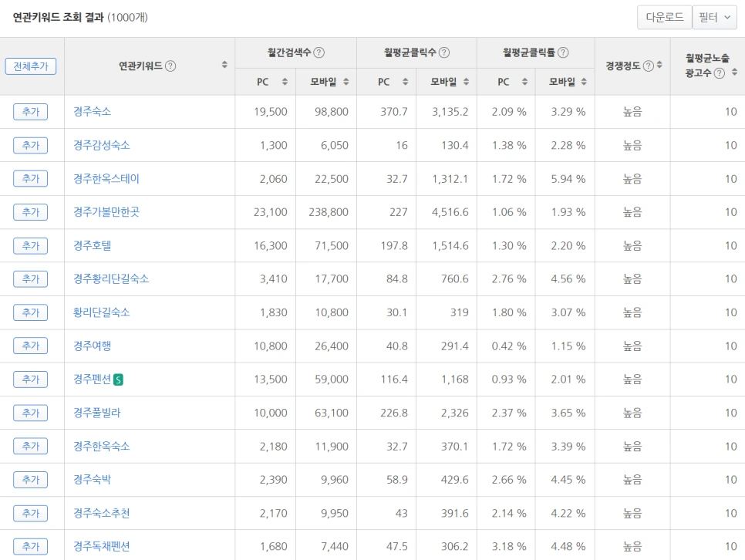The height and width of the screenshot is (560, 745).
Task: Sort by 월간검색수 PC column
Action: 285,82
